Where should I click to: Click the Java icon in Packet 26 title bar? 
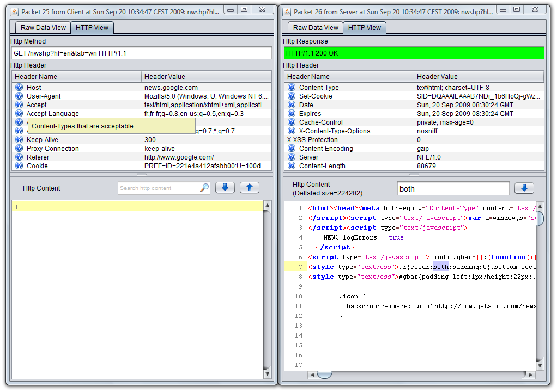287,12
